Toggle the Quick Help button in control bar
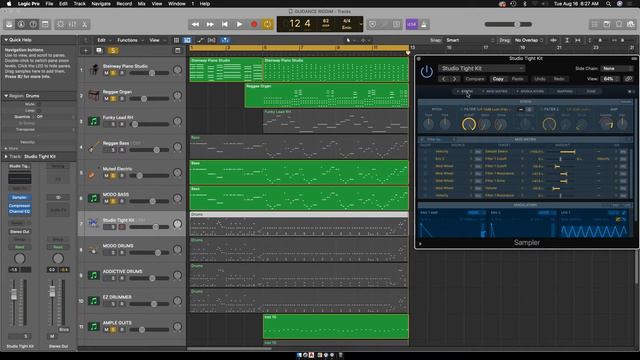Screen dimensions: 640x360 pyautogui.click(x=33, y=24)
